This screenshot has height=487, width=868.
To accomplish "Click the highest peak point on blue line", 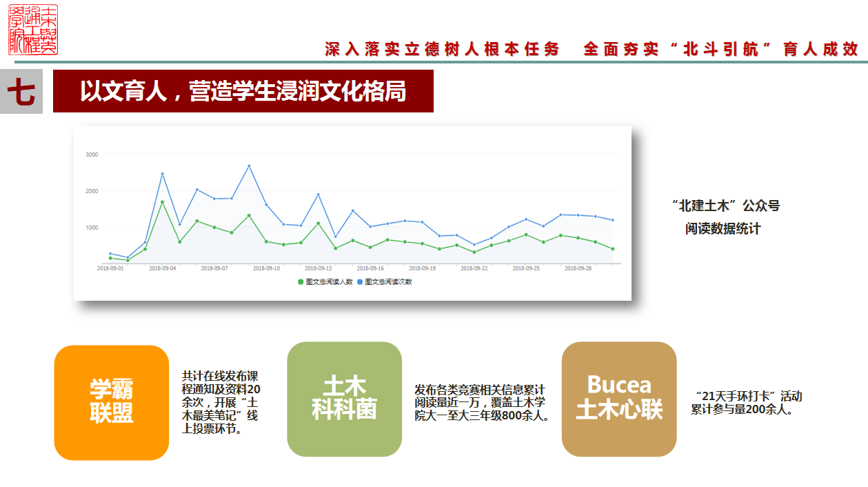I will pyautogui.click(x=249, y=166).
